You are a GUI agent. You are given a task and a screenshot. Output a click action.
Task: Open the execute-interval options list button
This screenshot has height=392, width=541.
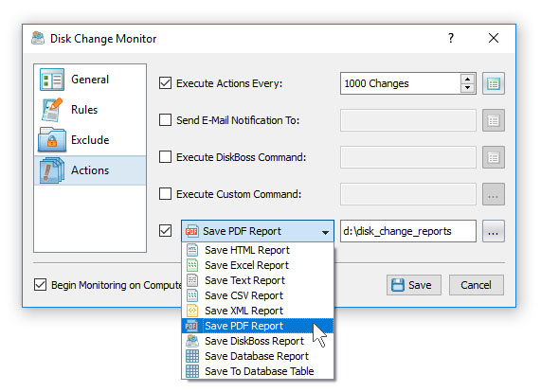coord(494,83)
